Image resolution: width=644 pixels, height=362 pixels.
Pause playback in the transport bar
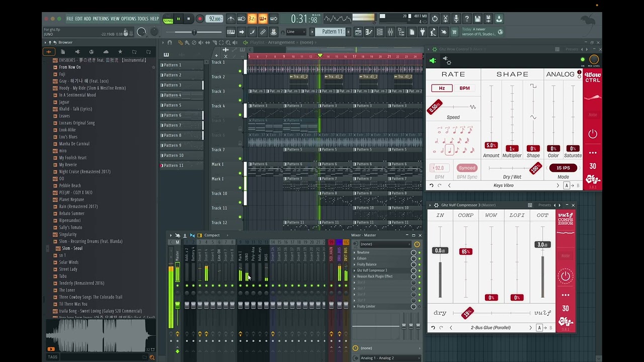point(178,19)
